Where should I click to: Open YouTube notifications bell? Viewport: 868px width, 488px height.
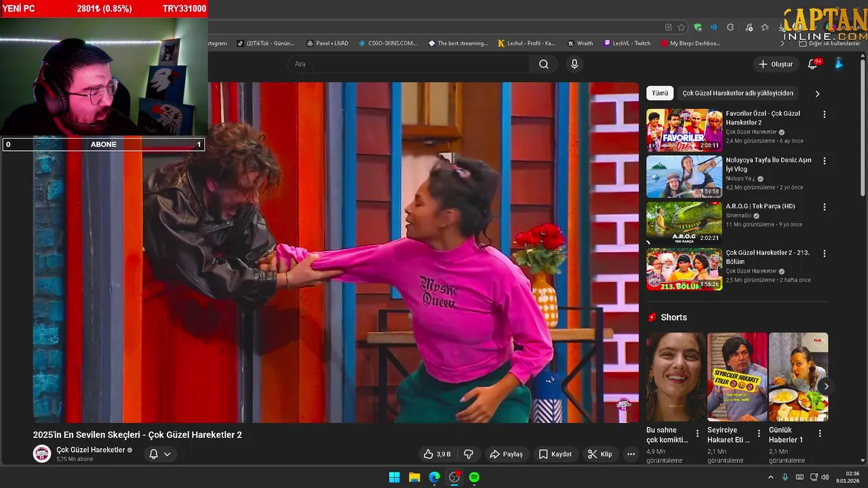point(812,64)
